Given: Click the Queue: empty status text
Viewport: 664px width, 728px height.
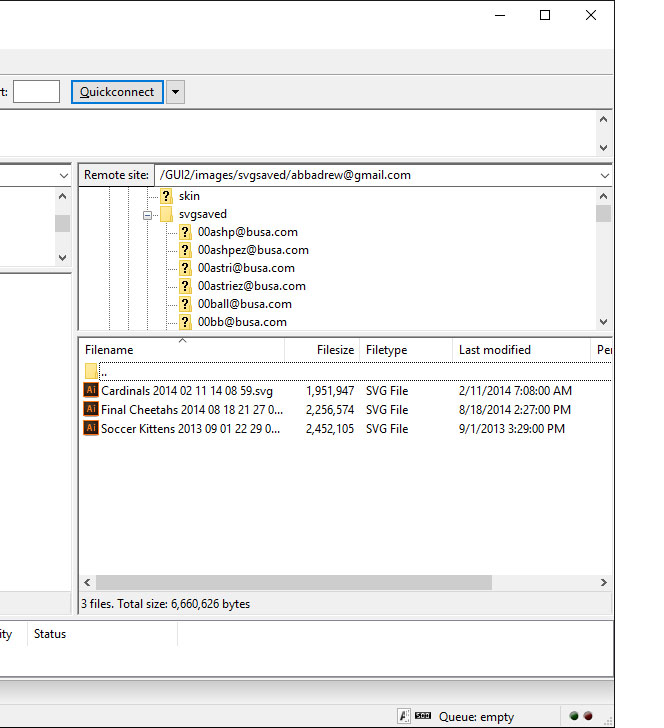Looking at the screenshot, I should (476, 717).
